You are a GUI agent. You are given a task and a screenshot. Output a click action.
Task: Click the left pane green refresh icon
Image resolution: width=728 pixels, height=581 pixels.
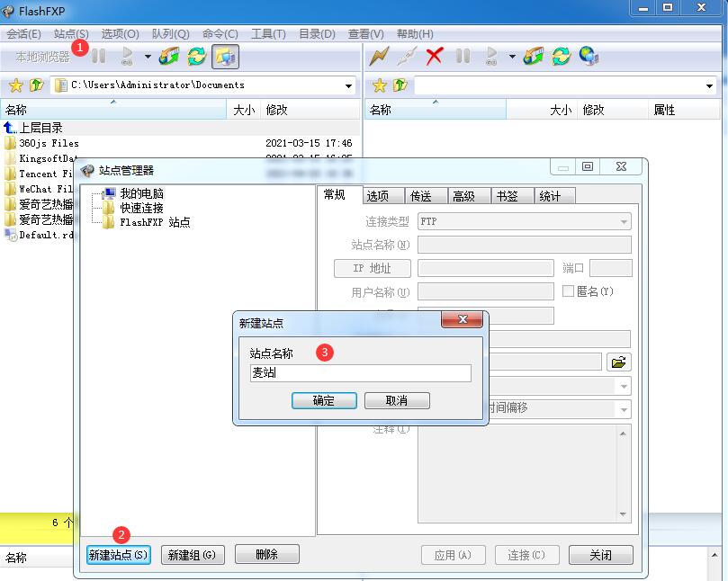coord(196,57)
